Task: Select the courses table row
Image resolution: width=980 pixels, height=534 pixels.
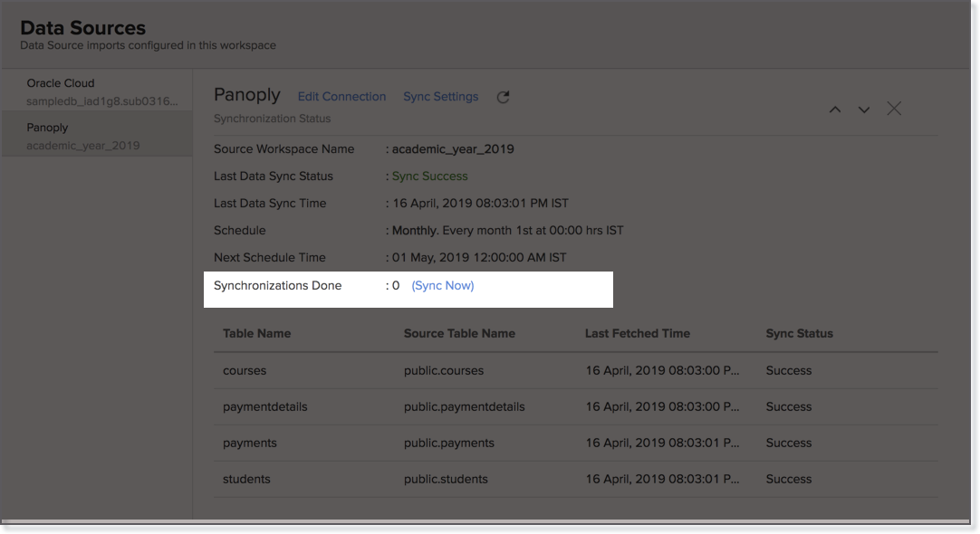Action: coord(245,370)
